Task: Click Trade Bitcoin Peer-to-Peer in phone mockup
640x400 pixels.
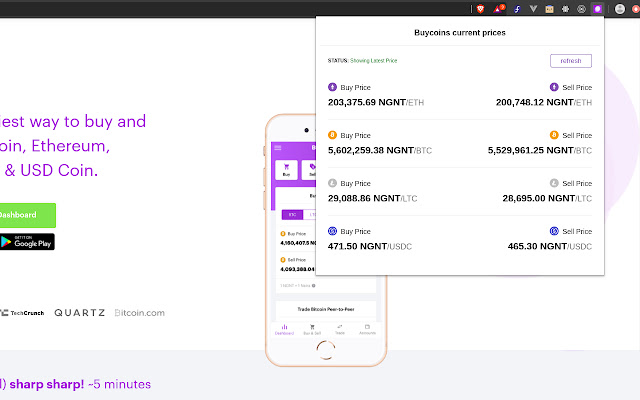Action: 326,309
